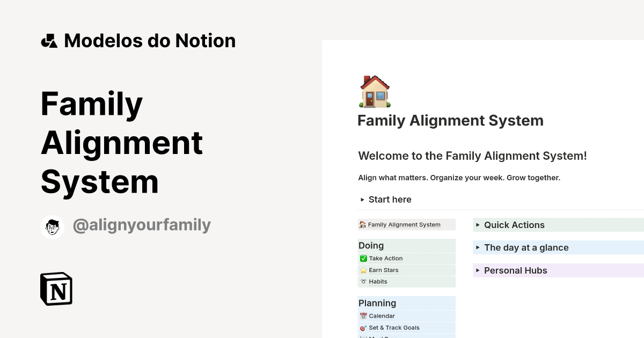Click the Notion logo at bottom left
The height and width of the screenshot is (338, 644).
click(x=56, y=289)
